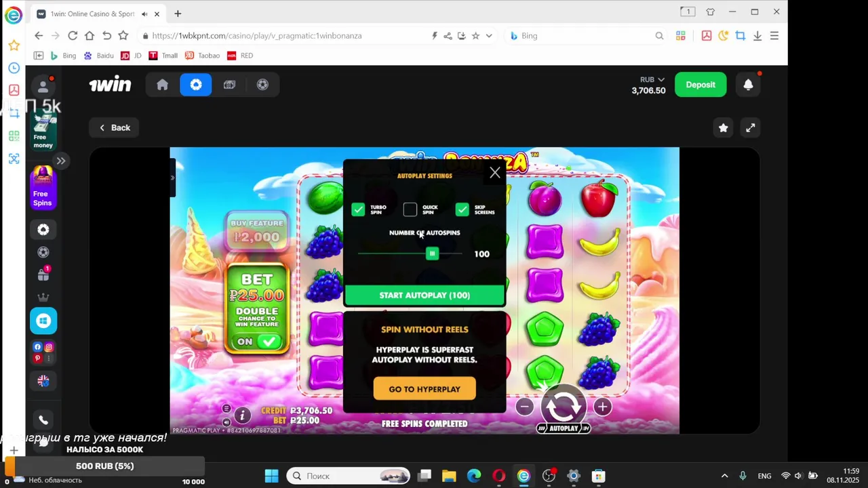Expand game to fullscreen
Image resolution: width=868 pixels, height=488 pixels.
751,127
